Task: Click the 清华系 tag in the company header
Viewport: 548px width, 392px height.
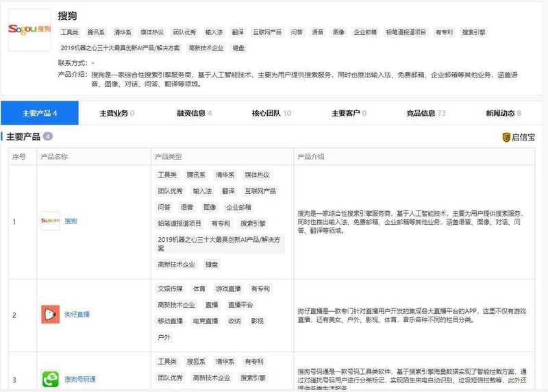Action: coord(123,32)
